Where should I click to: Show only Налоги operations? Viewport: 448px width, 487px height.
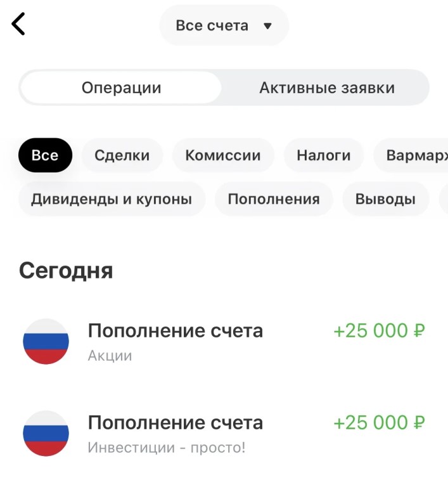(324, 155)
